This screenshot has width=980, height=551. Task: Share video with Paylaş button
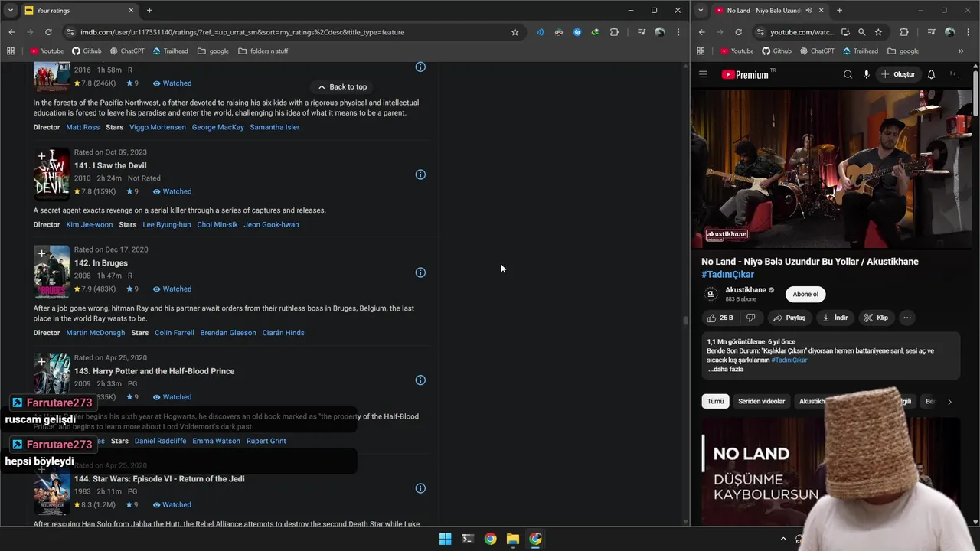point(789,318)
